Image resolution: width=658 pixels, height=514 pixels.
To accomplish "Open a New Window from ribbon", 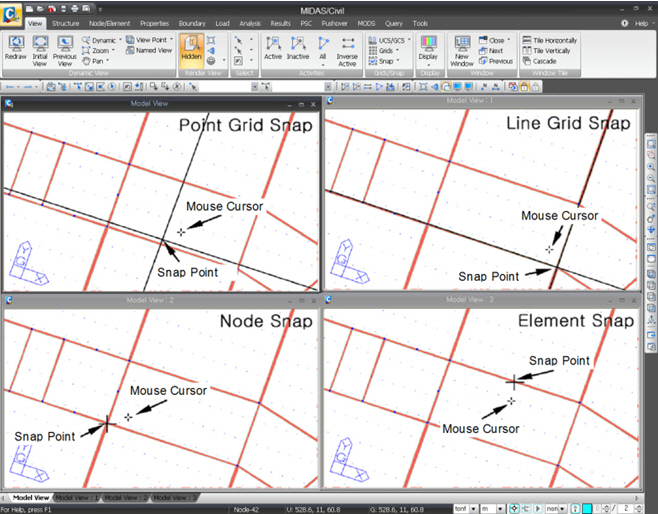I will (463, 48).
